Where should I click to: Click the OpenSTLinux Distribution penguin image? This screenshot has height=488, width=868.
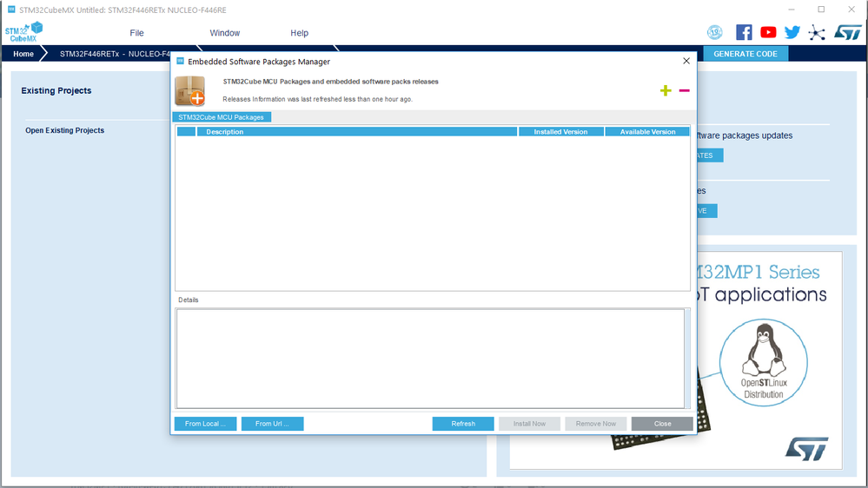(x=764, y=362)
